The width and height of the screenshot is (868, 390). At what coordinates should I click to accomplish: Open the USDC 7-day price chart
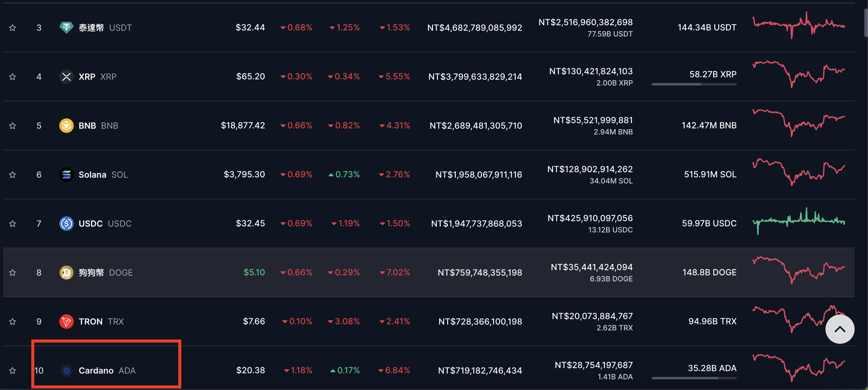pos(798,221)
